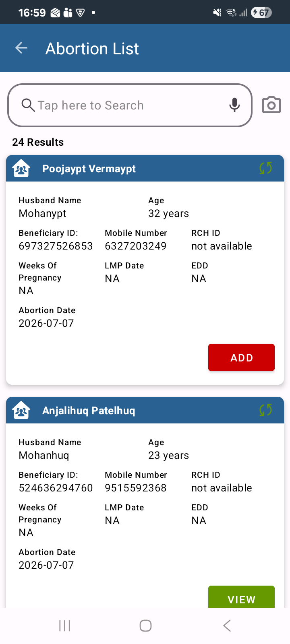
Task: Focus the Tap here to Search field
Action: (130, 105)
